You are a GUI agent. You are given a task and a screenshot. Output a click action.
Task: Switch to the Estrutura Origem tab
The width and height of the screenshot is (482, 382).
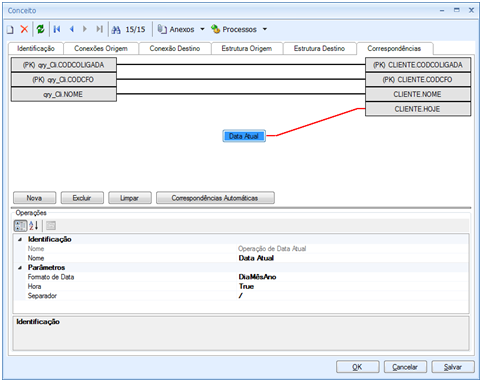point(247,49)
